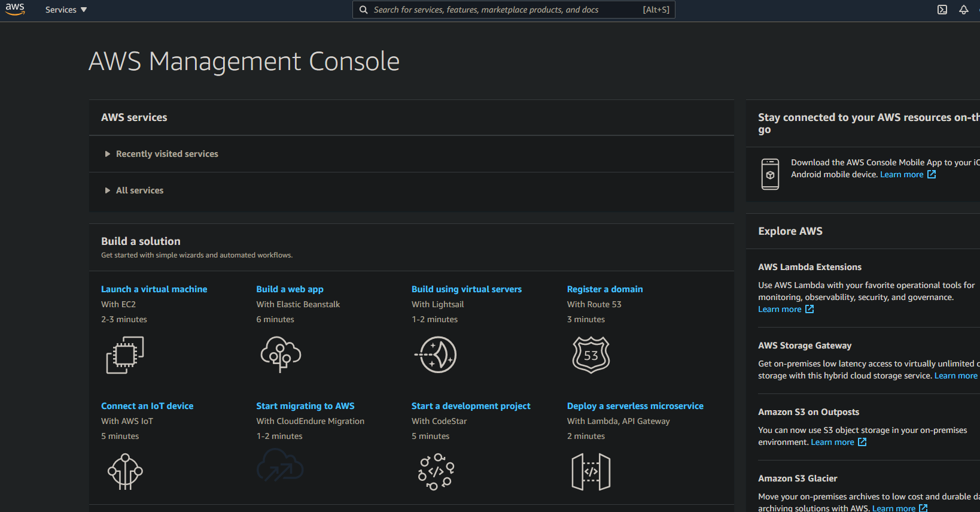Click the Elastic Beanstalk tree icon

[x=281, y=354]
